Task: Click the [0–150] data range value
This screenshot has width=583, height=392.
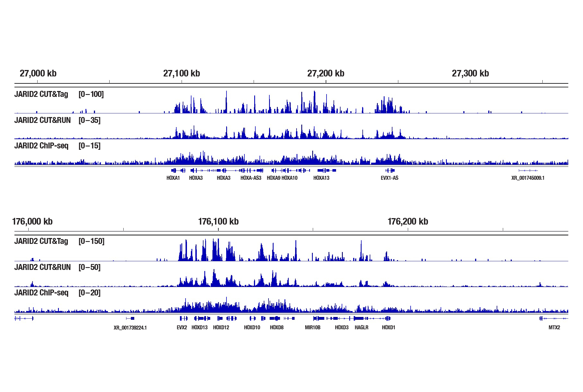Action: coord(91,241)
